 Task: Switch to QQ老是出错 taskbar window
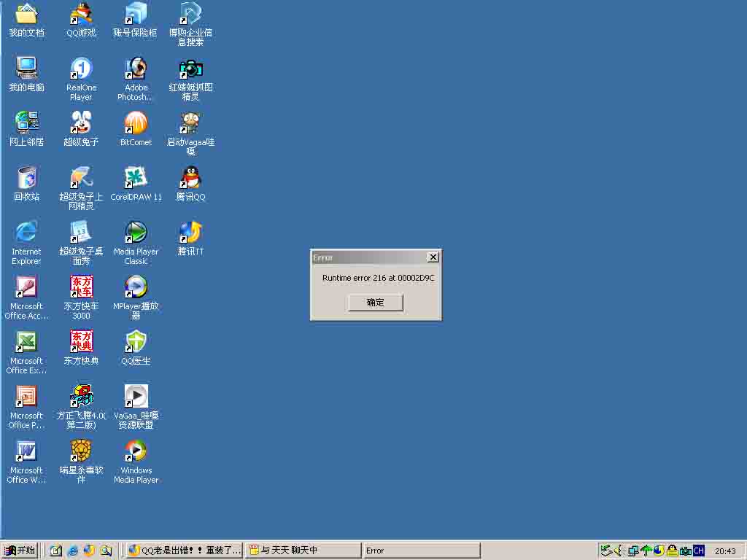pyautogui.click(x=185, y=551)
